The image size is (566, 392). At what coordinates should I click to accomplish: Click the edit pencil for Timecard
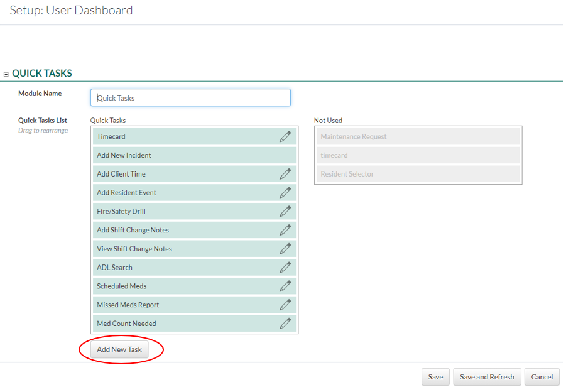point(285,136)
